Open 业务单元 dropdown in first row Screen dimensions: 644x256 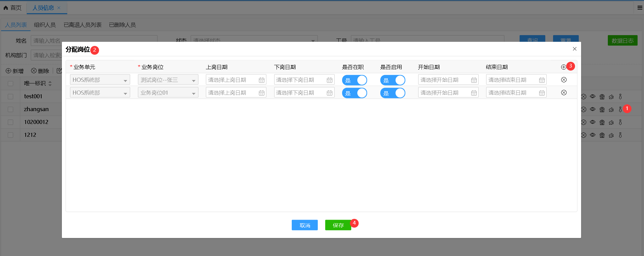pos(100,80)
